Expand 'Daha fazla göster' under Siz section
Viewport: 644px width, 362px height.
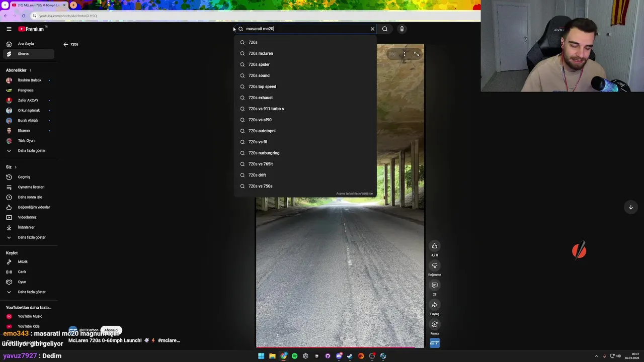click(x=29, y=237)
